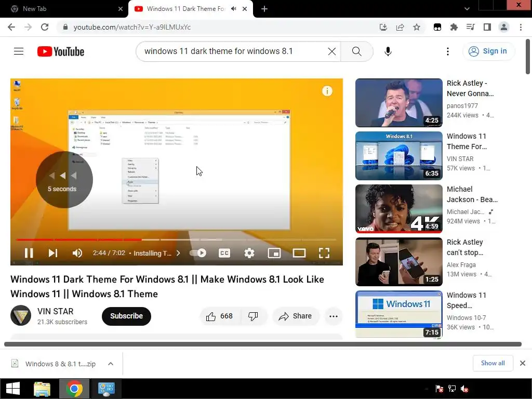The height and width of the screenshot is (399, 532).
Task: Open media control icon in toolbar
Action: (471, 27)
